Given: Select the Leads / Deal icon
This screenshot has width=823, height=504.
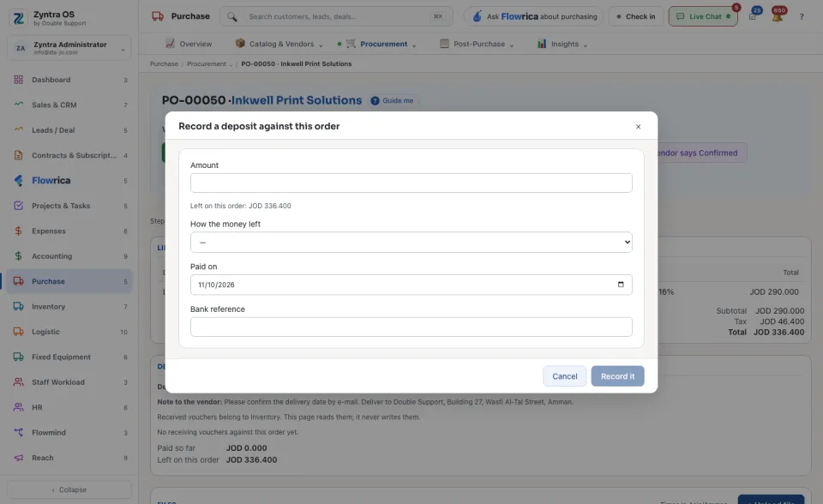Looking at the screenshot, I should (18, 129).
